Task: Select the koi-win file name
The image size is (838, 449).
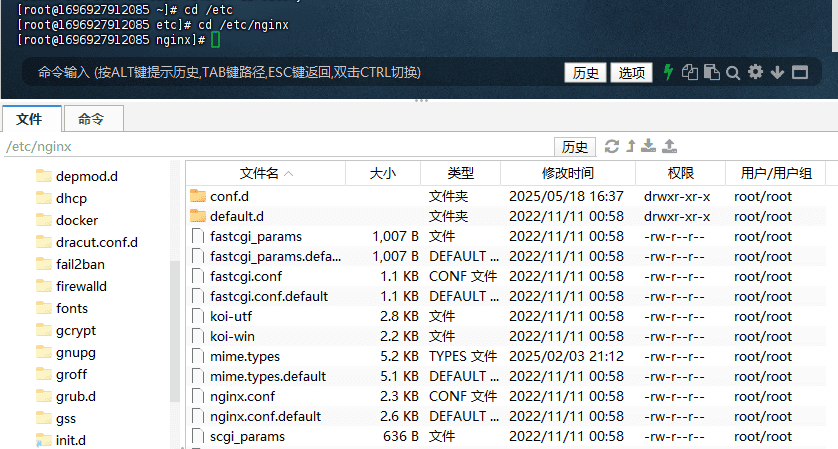Action: coord(232,336)
